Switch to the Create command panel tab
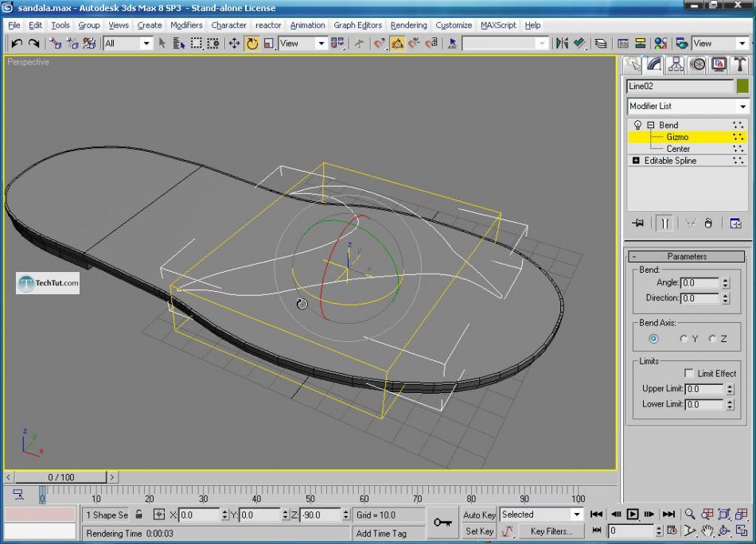756x544 pixels. [x=633, y=64]
